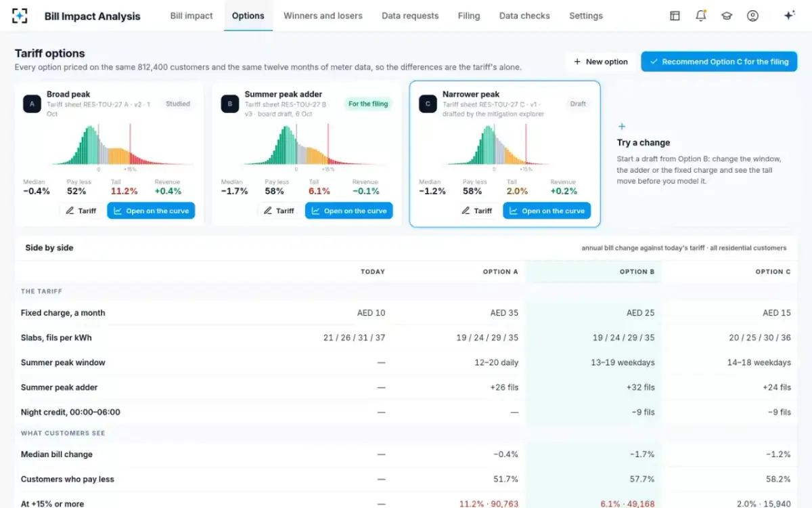This screenshot has height=508, width=812.
Task: Click the 57.7% customers who pay less value
Action: point(641,479)
